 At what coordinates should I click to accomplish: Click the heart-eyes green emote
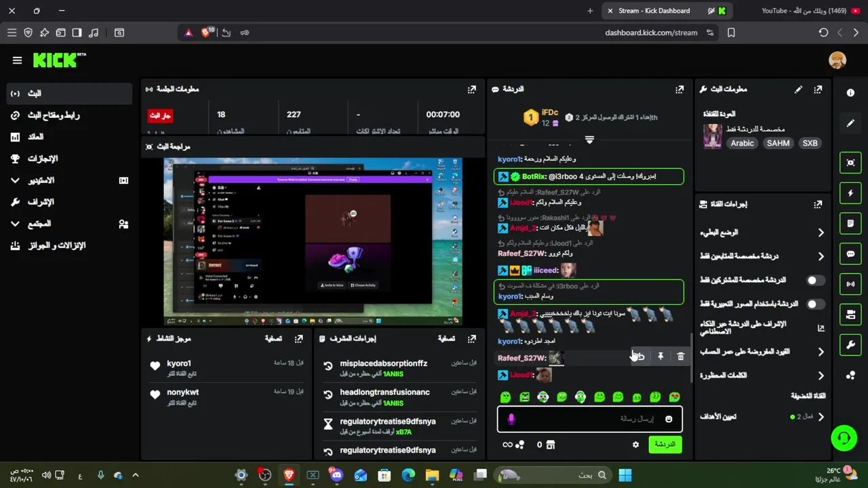(674, 397)
